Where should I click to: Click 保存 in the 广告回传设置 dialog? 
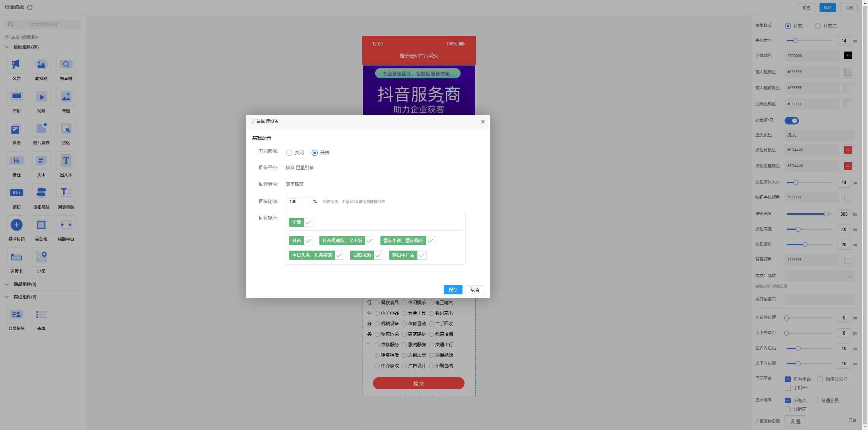coord(453,290)
